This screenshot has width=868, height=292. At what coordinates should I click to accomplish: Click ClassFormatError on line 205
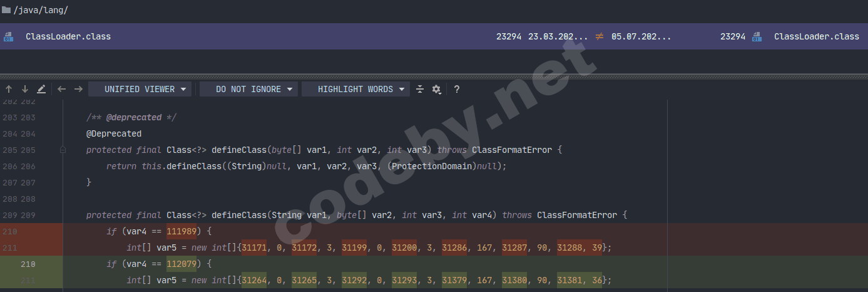click(x=512, y=150)
